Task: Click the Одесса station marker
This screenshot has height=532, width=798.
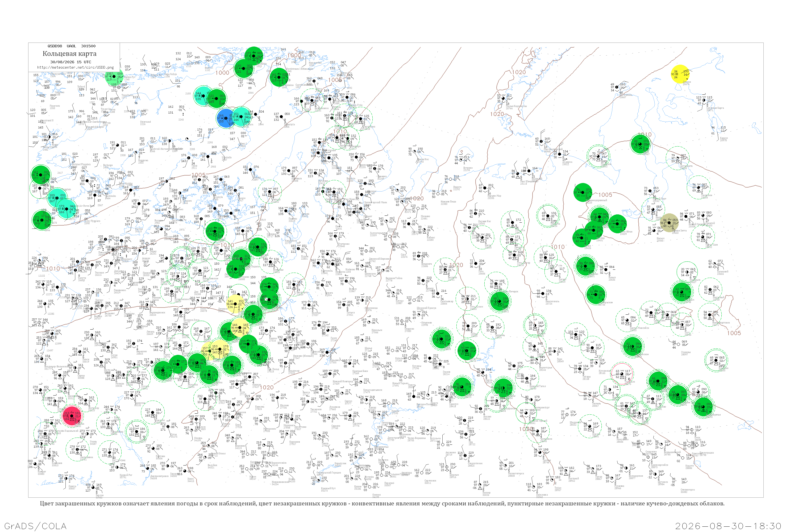Action: point(65,478)
